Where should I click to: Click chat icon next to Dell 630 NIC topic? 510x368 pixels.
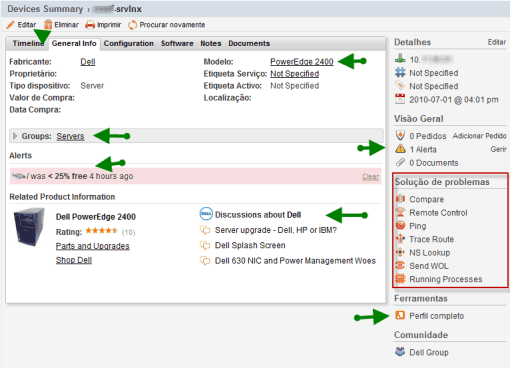(205, 261)
